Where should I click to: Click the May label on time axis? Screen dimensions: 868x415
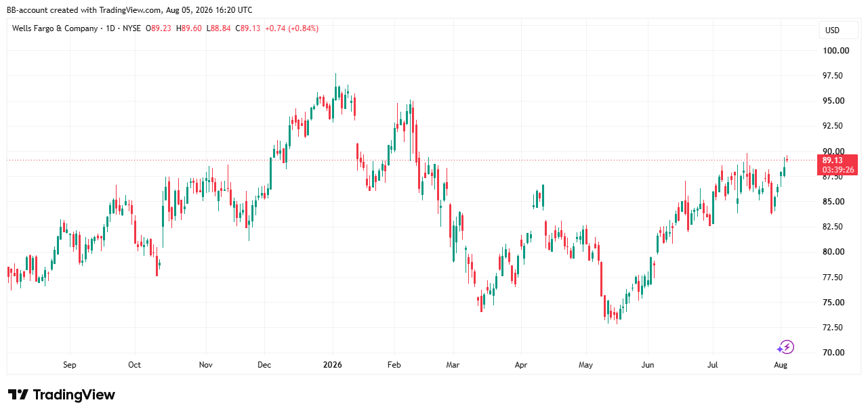(586, 365)
